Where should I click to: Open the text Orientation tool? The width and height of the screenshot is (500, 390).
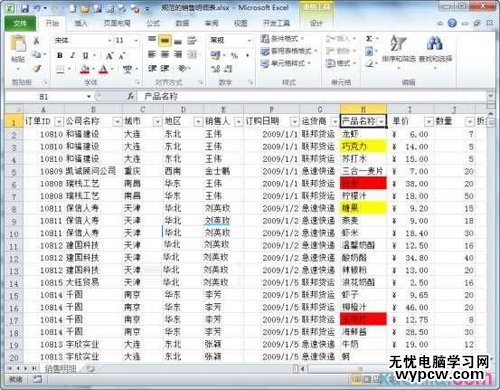click(183, 68)
